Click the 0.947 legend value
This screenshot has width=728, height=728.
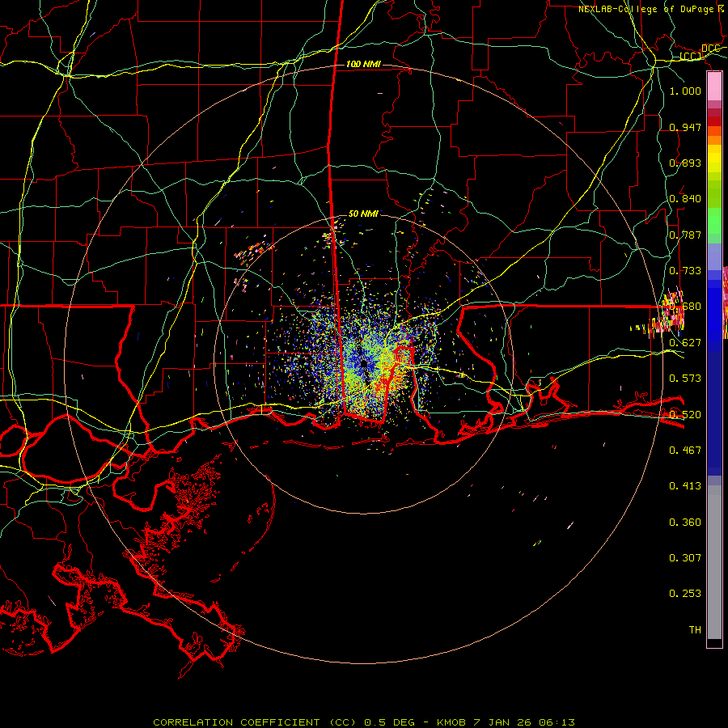pyautogui.click(x=685, y=127)
